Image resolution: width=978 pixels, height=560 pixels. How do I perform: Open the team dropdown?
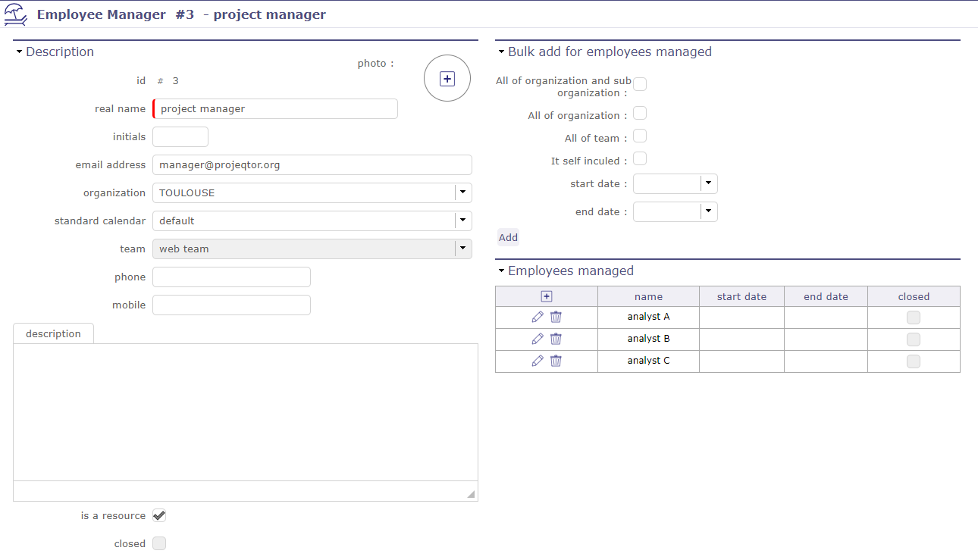tap(462, 248)
